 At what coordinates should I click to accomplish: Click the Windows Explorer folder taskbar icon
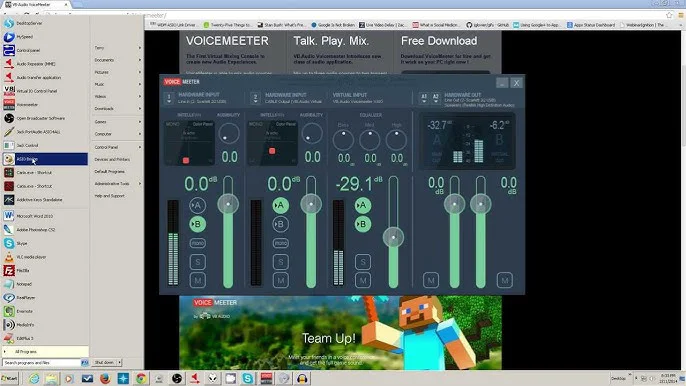point(51,379)
